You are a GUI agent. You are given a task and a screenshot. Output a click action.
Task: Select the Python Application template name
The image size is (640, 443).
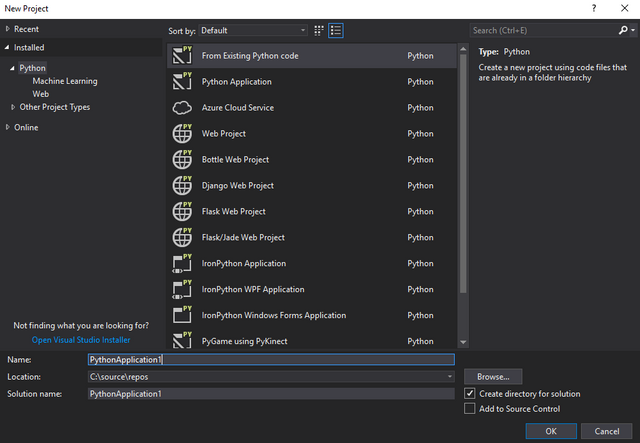point(236,82)
